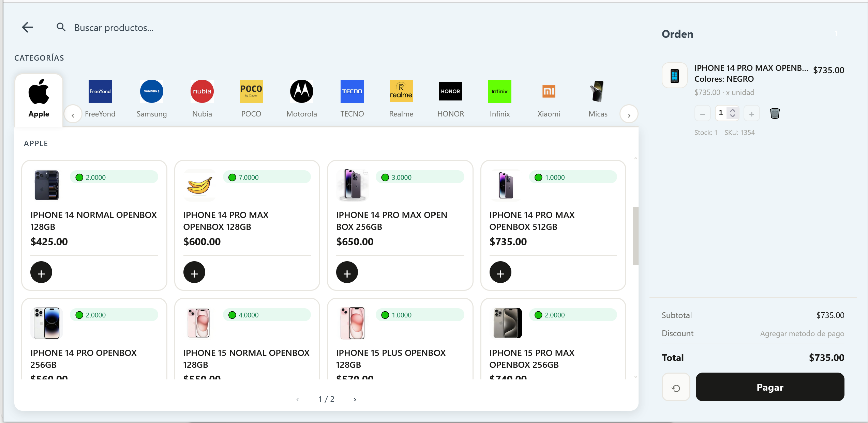Screen dimensions: 868x423
Task: Select the POCO category
Action: click(251, 99)
